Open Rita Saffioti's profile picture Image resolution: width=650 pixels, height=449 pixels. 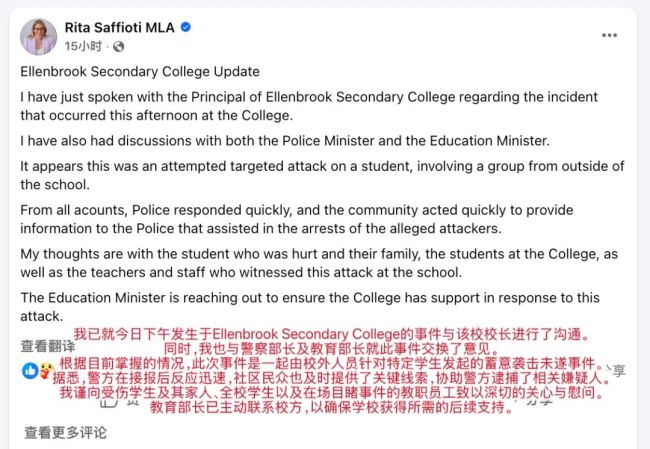point(39,36)
